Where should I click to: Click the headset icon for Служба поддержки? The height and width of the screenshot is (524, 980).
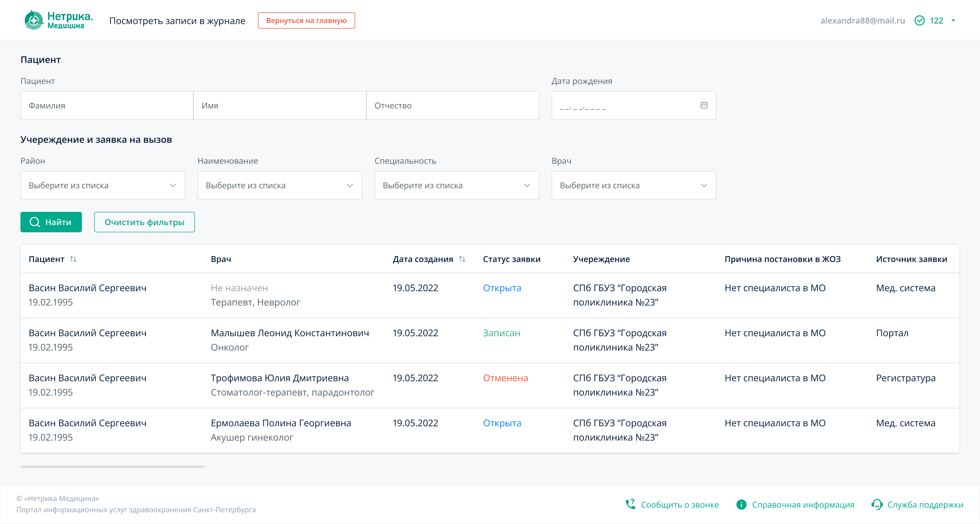point(877,504)
